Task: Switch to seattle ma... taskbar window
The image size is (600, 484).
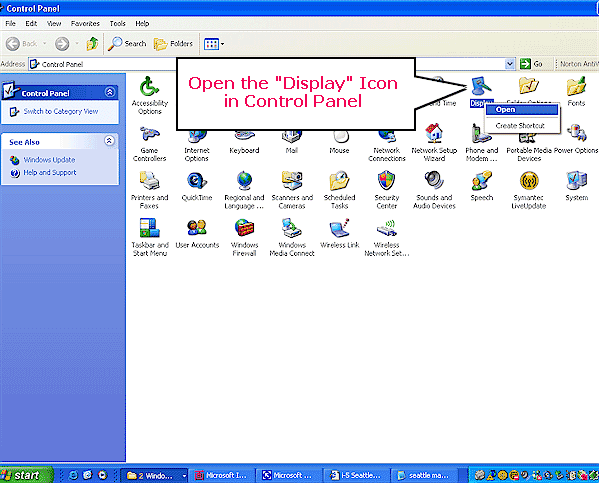Action: pos(425,476)
